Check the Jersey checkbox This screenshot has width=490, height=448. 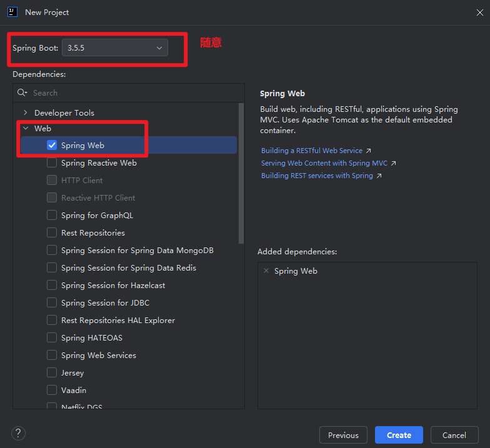point(52,372)
